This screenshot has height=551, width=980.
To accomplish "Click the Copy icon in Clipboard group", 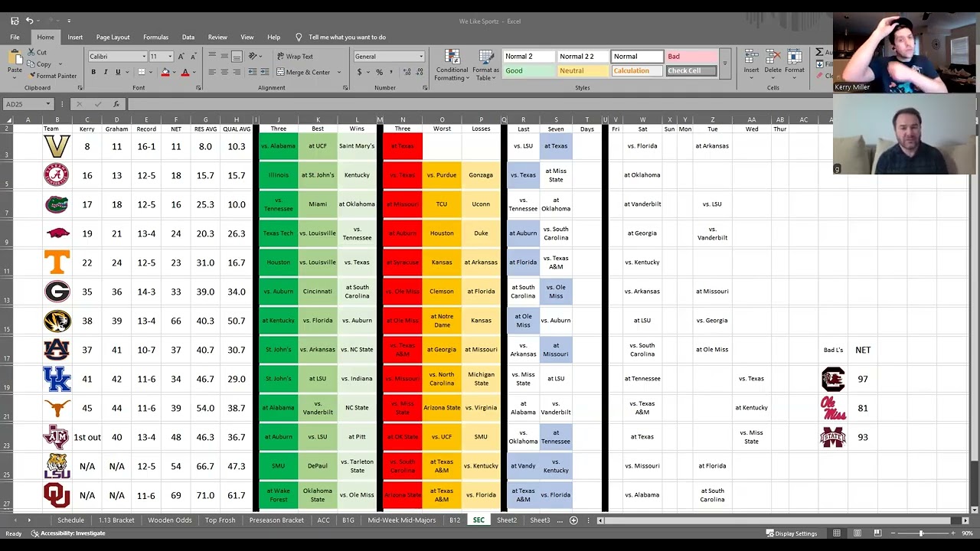I will point(31,64).
